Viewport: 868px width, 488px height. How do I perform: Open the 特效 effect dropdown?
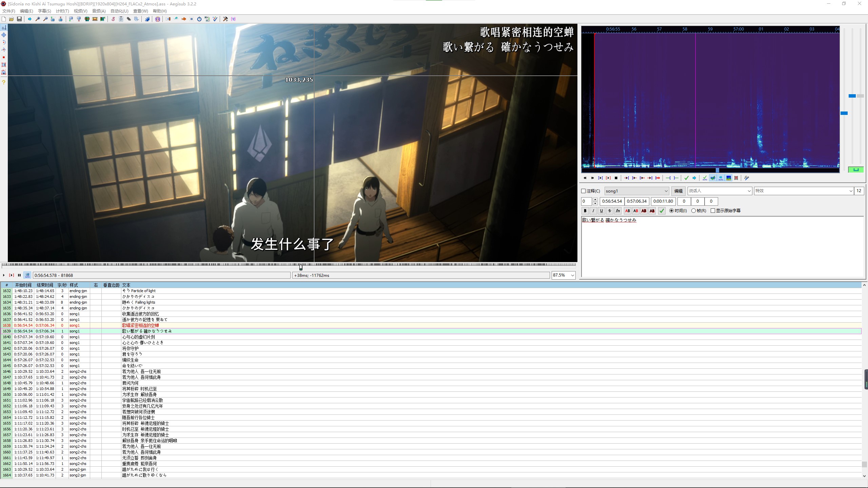coord(804,191)
